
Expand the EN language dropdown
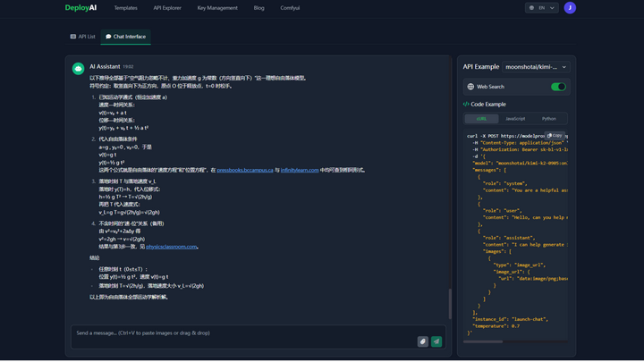542,8
